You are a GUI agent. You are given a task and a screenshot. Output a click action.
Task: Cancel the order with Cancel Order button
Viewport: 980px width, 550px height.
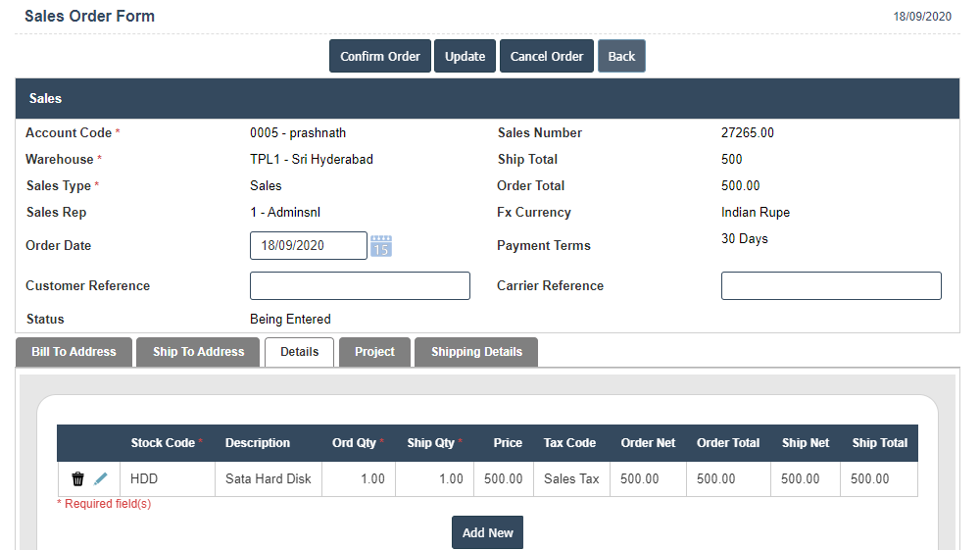coord(547,56)
